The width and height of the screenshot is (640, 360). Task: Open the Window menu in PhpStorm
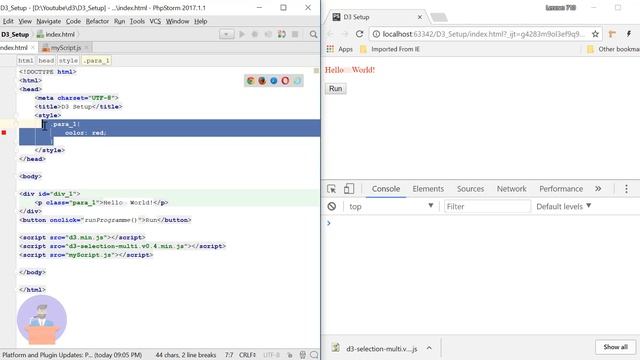[x=178, y=21]
